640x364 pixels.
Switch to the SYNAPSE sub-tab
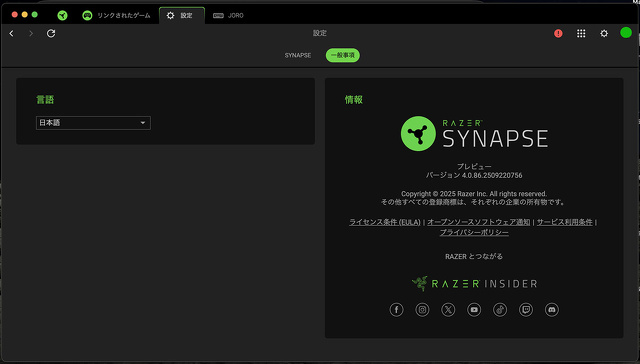click(x=298, y=55)
